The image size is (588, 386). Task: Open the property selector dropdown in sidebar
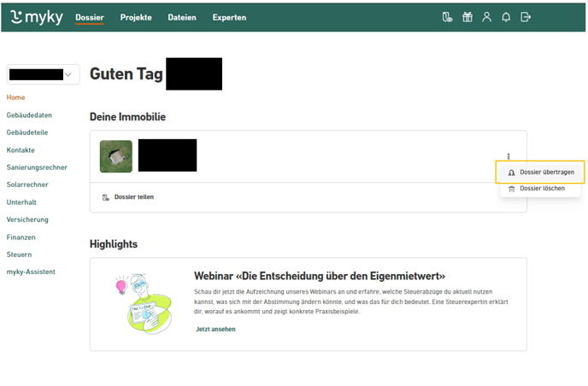(43, 75)
